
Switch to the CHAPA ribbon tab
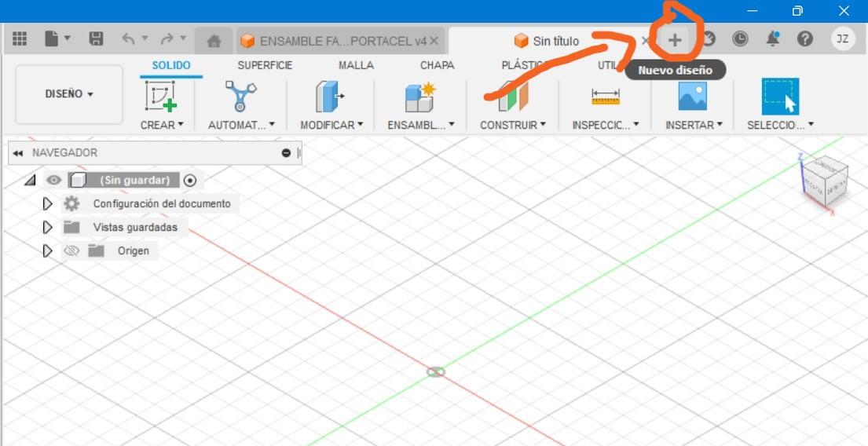(x=437, y=65)
